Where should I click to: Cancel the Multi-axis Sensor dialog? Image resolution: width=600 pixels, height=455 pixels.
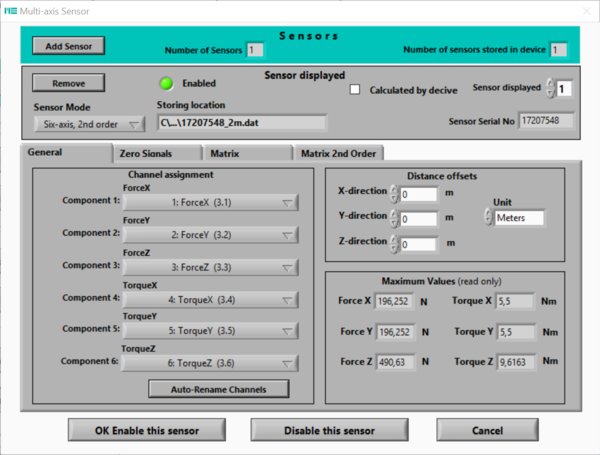(485, 431)
